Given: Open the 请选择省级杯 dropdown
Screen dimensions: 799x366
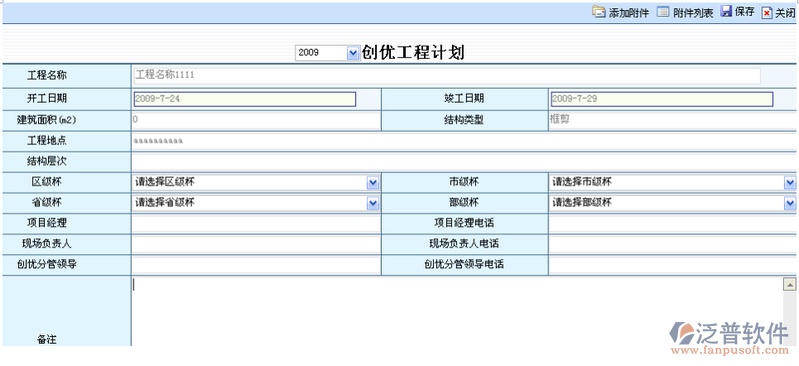Looking at the screenshot, I should click(x=373, y=203).
